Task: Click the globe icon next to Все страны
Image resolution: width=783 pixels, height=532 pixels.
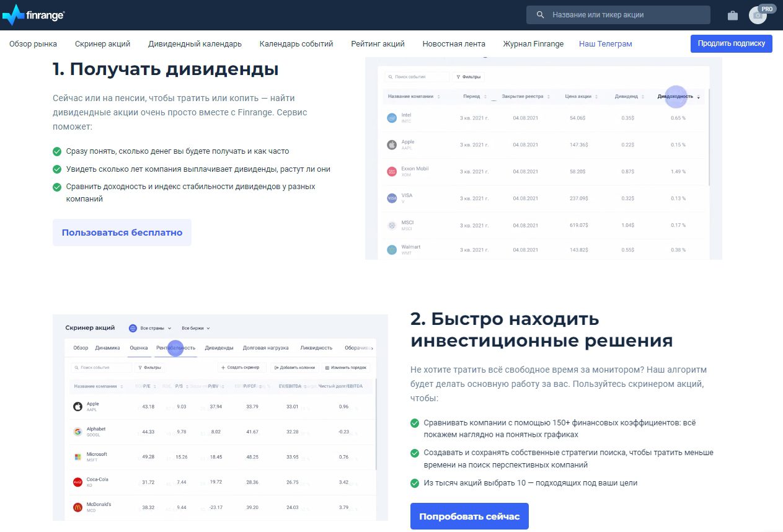Action: point(133,327)
